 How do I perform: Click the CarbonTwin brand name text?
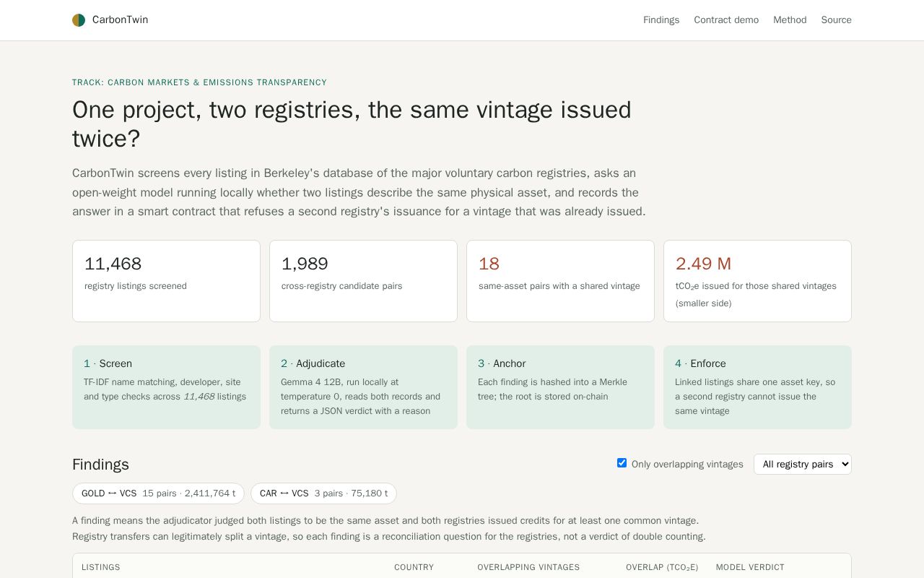pos(120,20)
